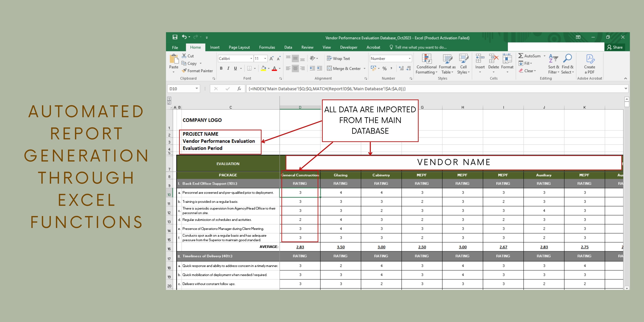644x322 pixels.
Task: Activate the Format Painter brush
Action: (x=197, y=71)
